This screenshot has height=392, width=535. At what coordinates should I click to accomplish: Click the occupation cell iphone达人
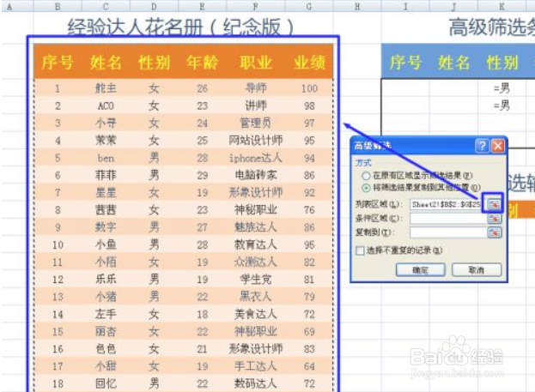(x=256, y=158)
